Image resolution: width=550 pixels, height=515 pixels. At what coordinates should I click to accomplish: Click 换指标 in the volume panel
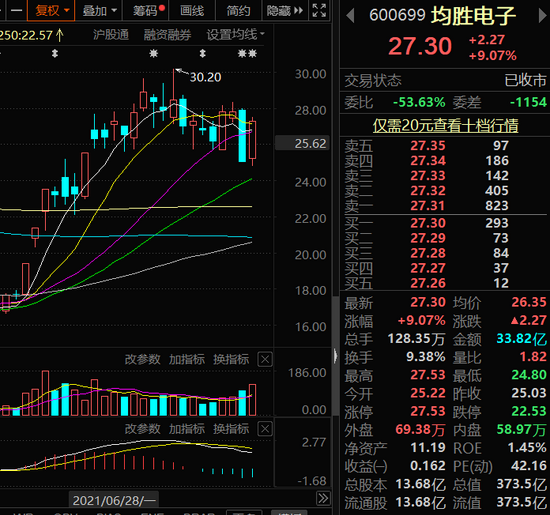point(231,359)
